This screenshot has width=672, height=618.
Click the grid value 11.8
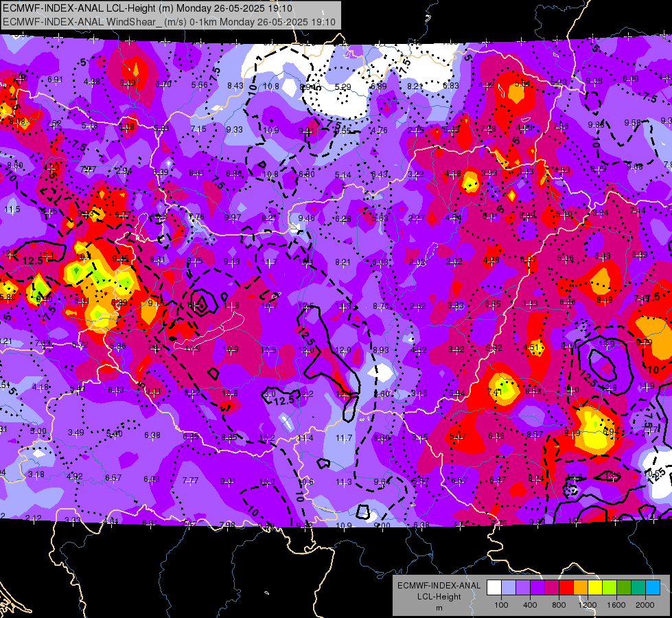(x=231, y=306)
